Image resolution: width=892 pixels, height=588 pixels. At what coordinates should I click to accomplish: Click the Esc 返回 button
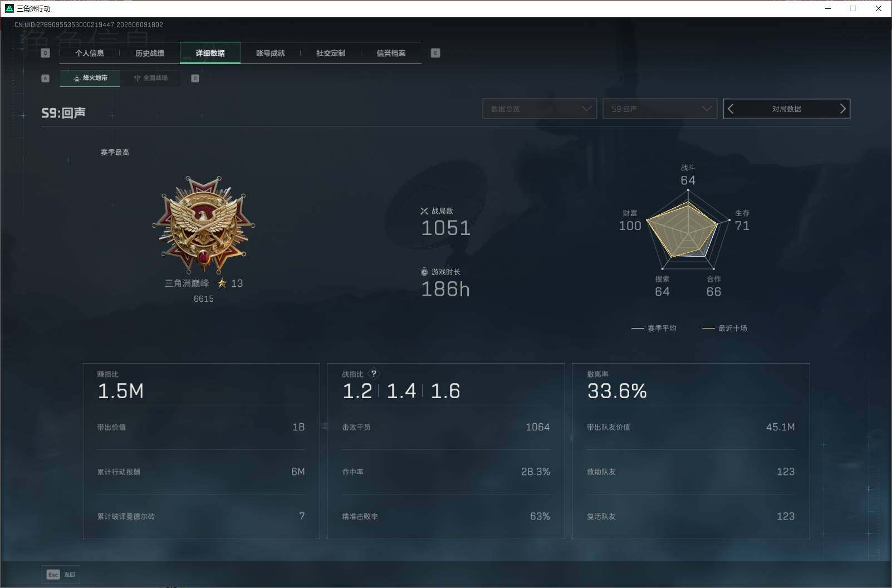[61, 575]
